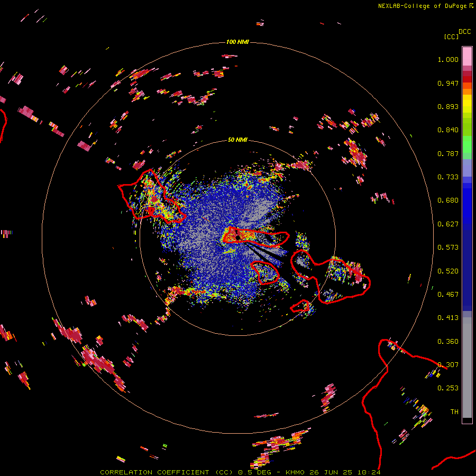The height and width of the screenshot is (476, 476).
Task: Click the 1.000 value on the color scale
Action: coord(448,59)
